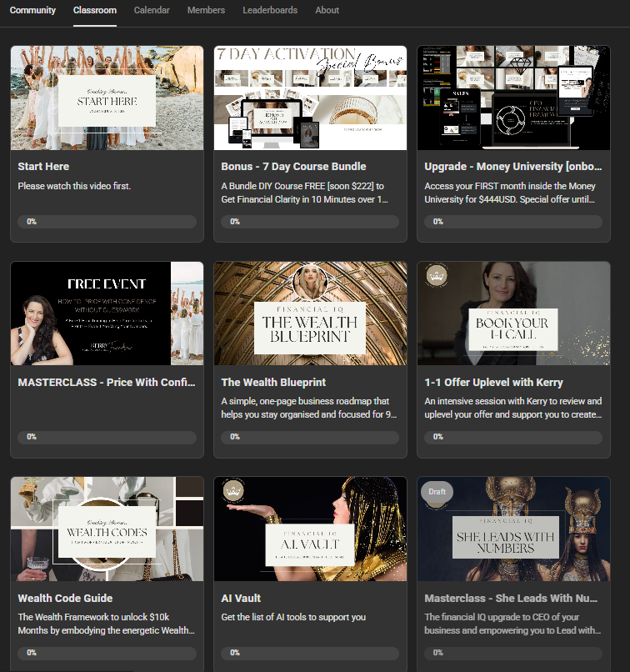Click "An intensive session with Kerry" description
The height and width of the screenshot is (672, 630).
coord(513,408)
